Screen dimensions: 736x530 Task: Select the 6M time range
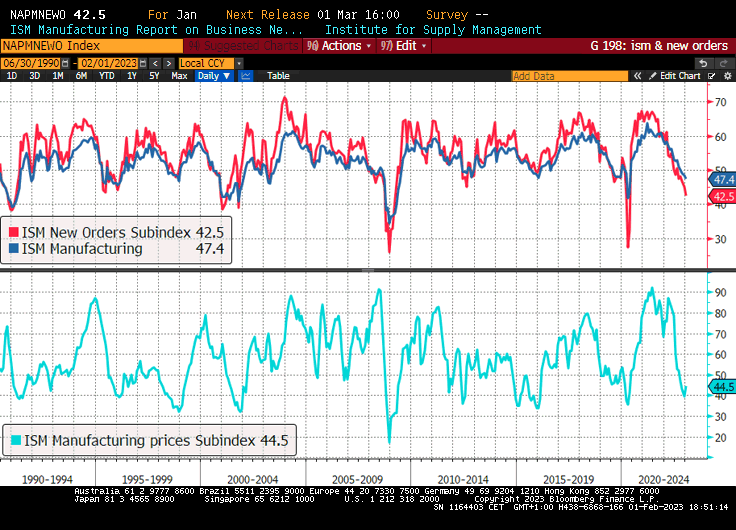81,76
